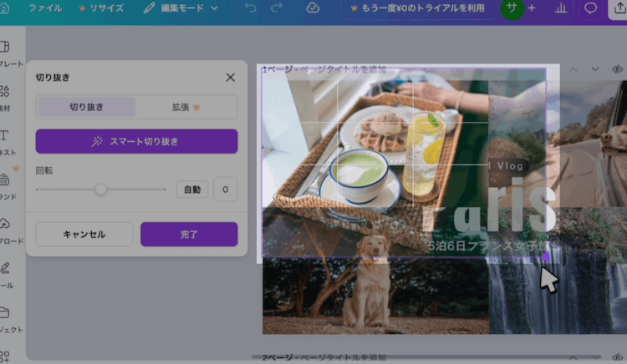Screen dimensions: 627x364
Task: Click the redo arrow icon
Action: [277, 8]
